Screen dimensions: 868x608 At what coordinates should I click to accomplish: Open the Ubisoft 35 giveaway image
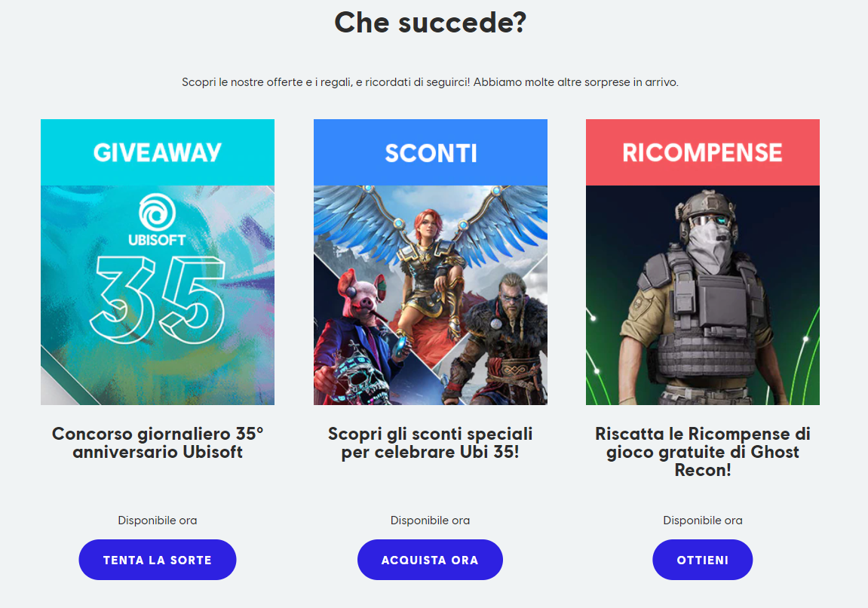click(158, 295)
